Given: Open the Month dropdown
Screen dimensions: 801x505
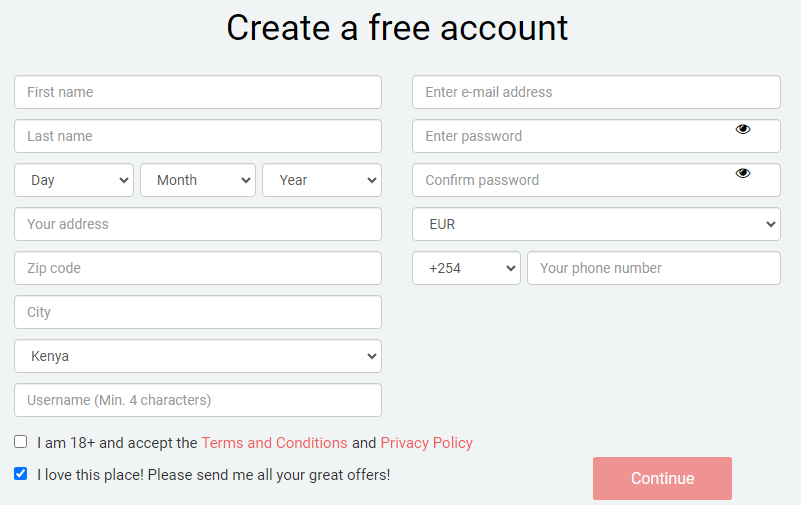Looking at the screenshot, I should tap(198, 180).
